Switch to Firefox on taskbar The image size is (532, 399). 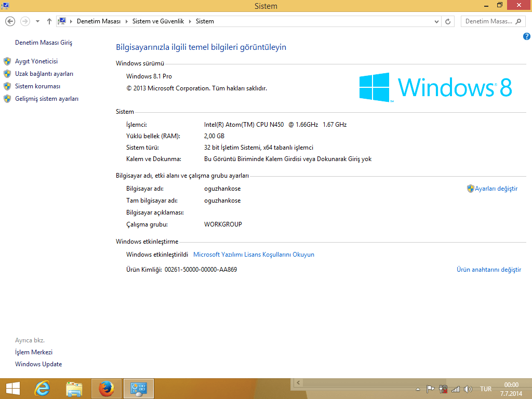(x=106, y=389)
